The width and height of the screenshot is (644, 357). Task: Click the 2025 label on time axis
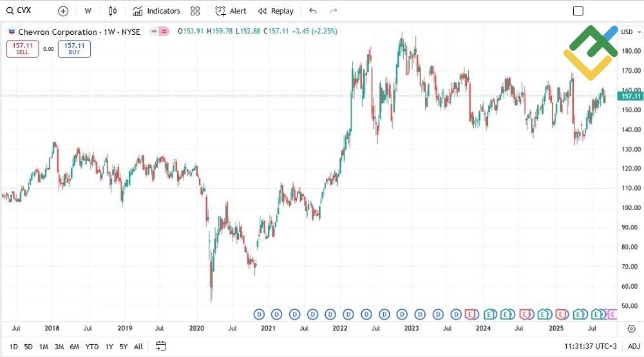pyautogui.click(x=556, y=328)
